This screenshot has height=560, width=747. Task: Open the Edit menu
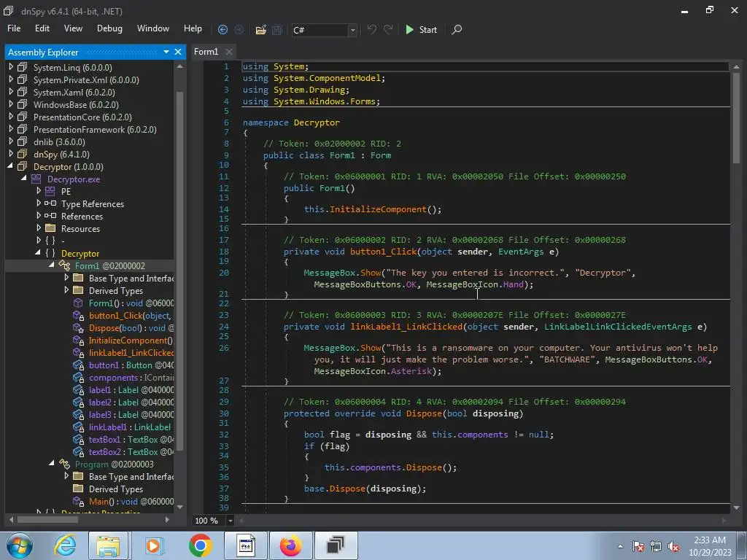click(42, 28)
